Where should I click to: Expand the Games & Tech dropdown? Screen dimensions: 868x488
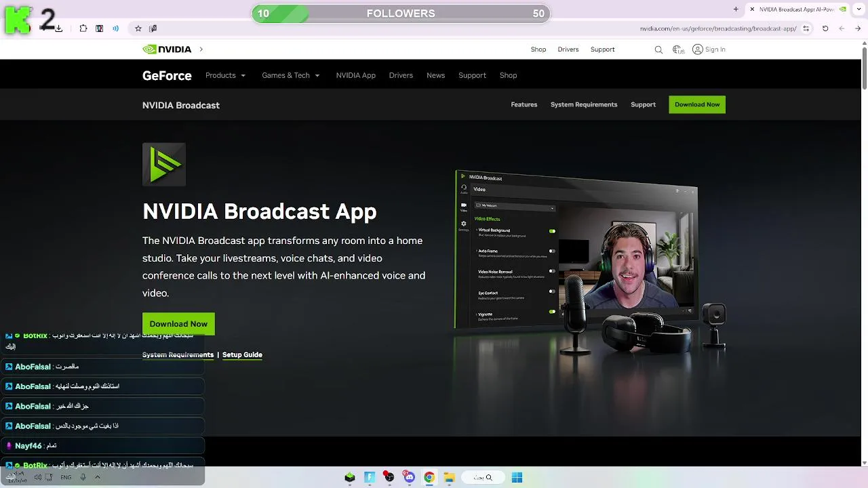[x=290, y=75]
